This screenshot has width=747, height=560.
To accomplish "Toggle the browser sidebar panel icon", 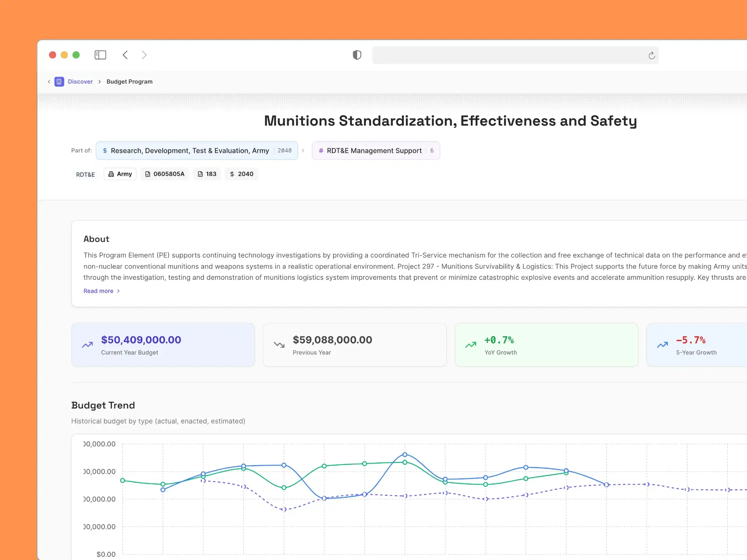I will point(100,55).
